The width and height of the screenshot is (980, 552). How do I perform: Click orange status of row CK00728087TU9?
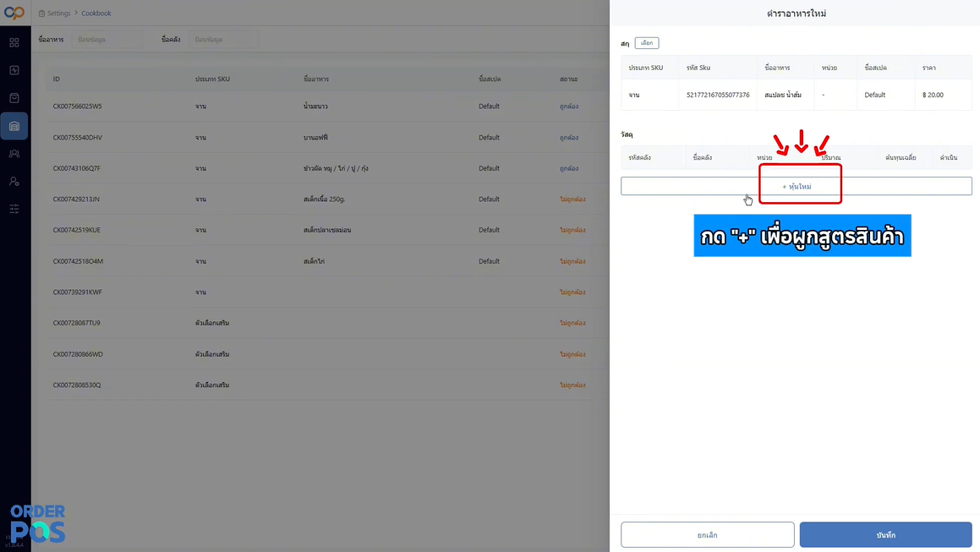pos(572,323)
